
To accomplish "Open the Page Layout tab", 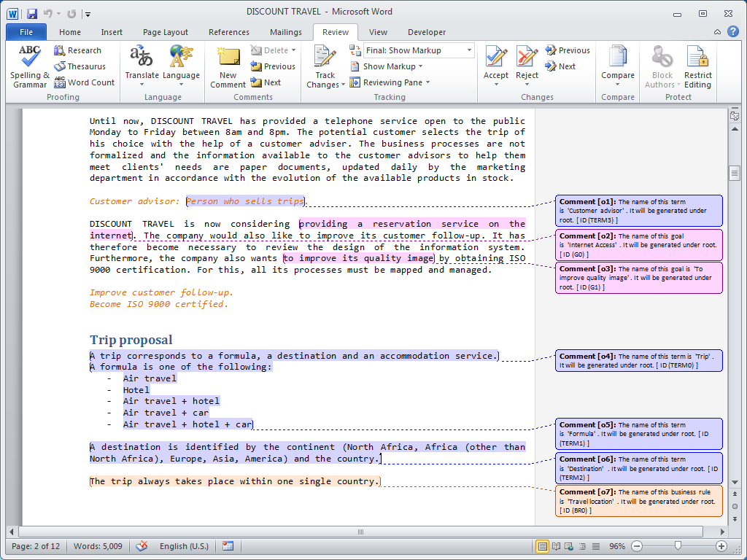I will [166, 32].
